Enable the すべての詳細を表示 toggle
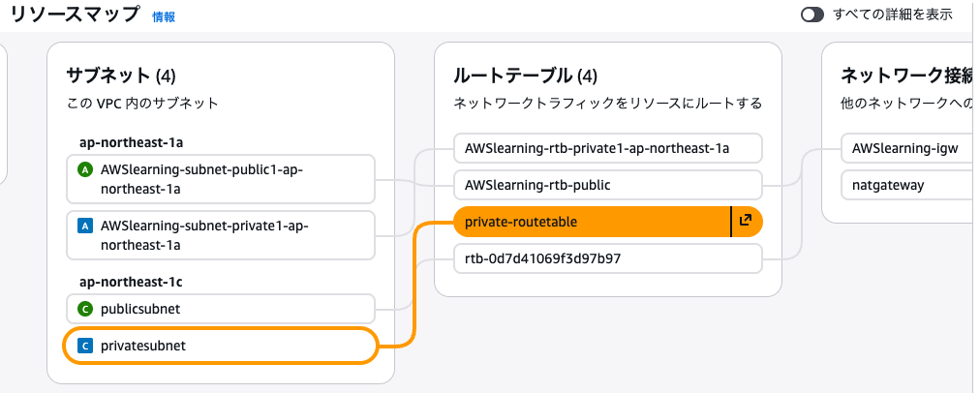Image resolution: width=980 pixels, height=393 pixels. point(812,15)
